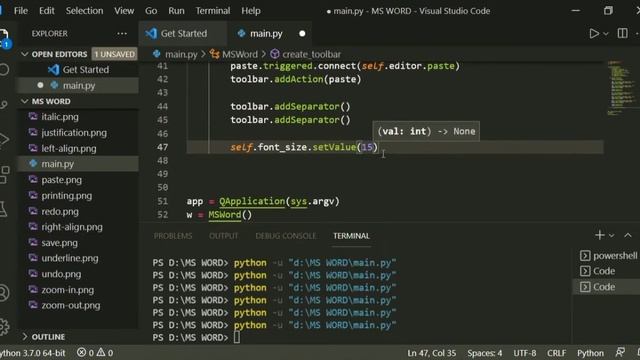Open the Source Control icon
Image resolution: width=640 pixels, height=360 pixels.
pos(4,105)
